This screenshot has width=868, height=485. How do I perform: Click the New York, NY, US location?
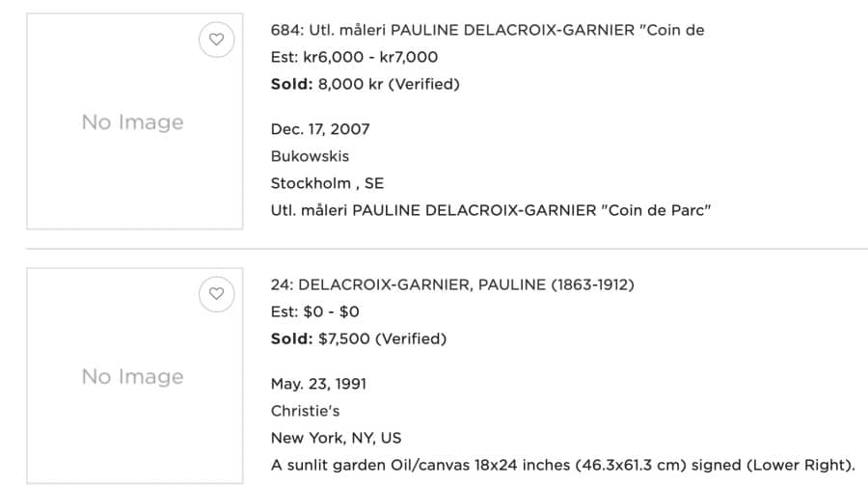pos(336,438)
